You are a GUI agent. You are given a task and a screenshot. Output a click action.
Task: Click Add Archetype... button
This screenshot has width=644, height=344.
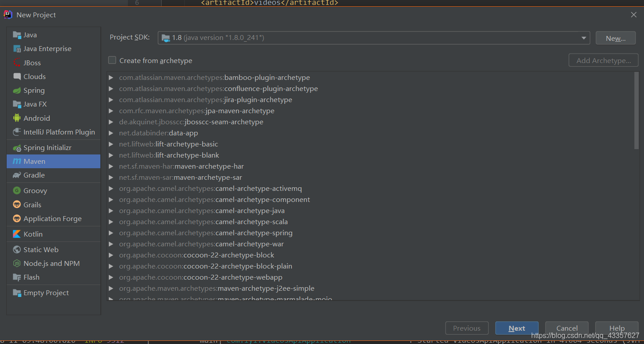tap(604, 60)
